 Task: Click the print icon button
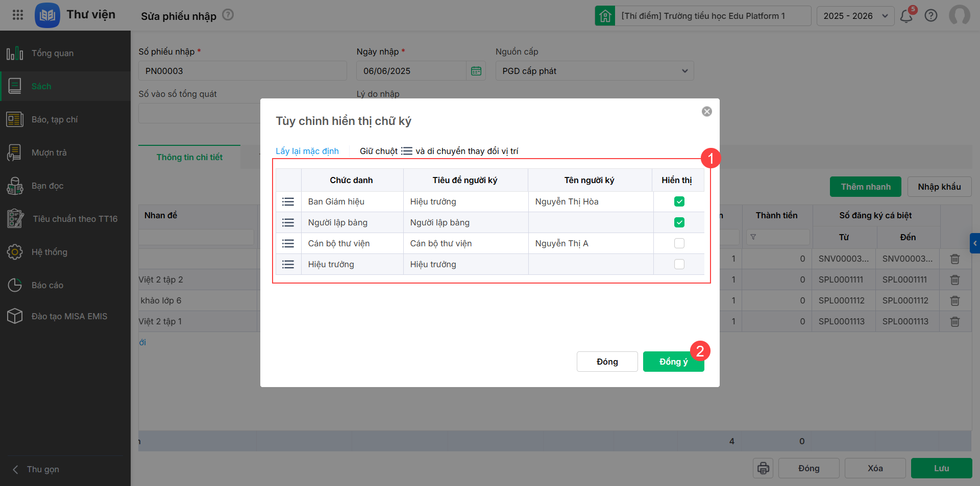tap(763, 468)
